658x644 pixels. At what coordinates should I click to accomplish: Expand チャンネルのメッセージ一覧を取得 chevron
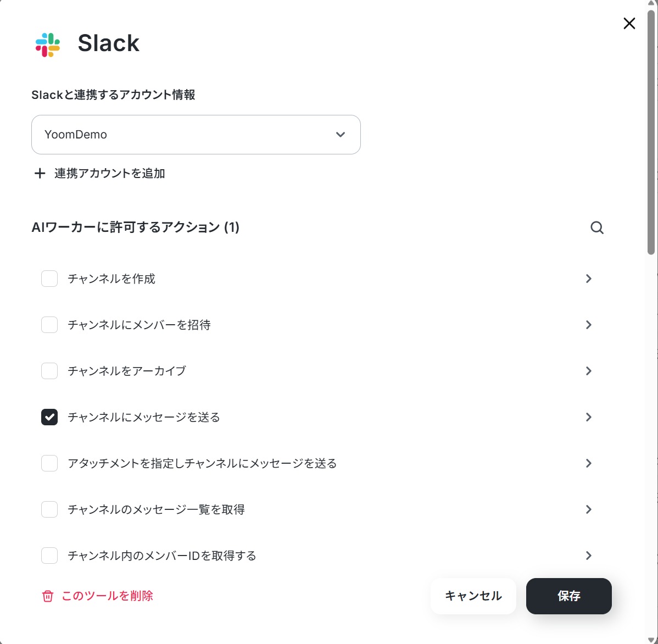[588, 510]
